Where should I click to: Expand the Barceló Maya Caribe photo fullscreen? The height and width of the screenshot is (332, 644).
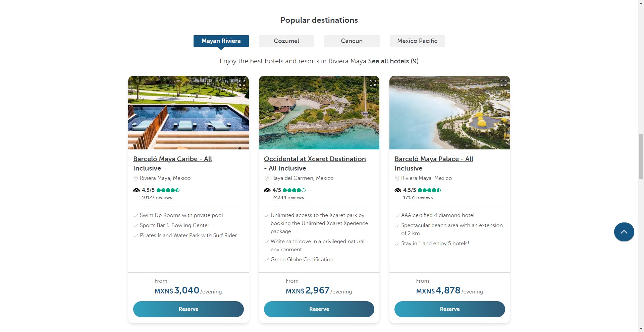click(x=242, y=83)
